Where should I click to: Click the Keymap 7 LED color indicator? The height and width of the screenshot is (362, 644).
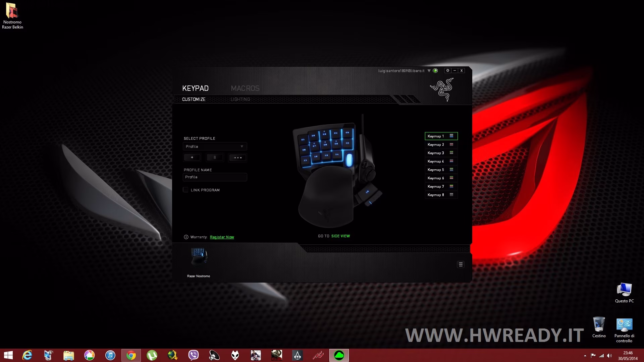[x=451, y=186]
